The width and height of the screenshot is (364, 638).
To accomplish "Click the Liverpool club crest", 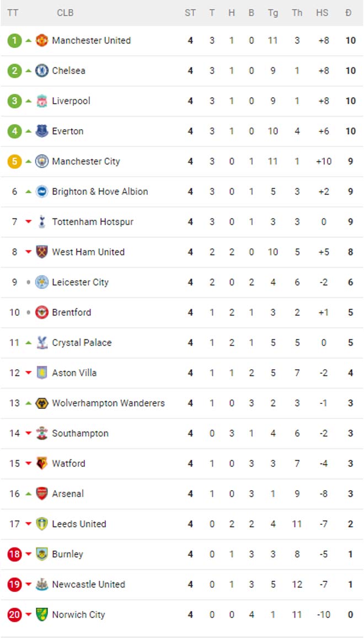I will pyautogui.click(x=42, y=101).
